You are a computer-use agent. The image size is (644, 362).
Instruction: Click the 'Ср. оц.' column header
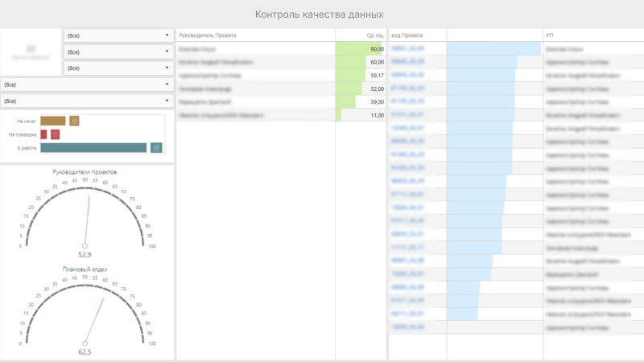pyautogui.click(x=374, y=35)
